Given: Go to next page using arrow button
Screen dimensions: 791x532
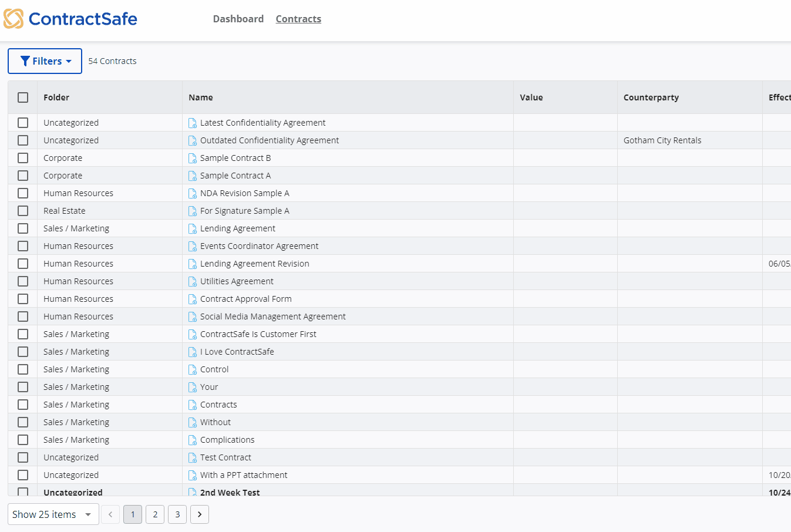Looking at the screenshot, I should coord(200,514).
